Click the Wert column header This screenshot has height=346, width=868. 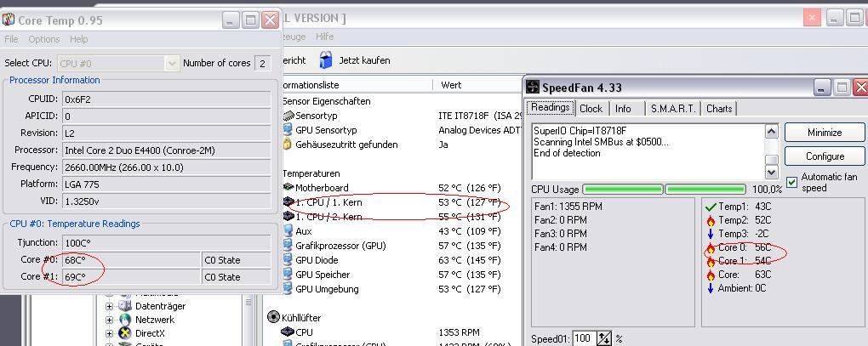coord(451,85)
